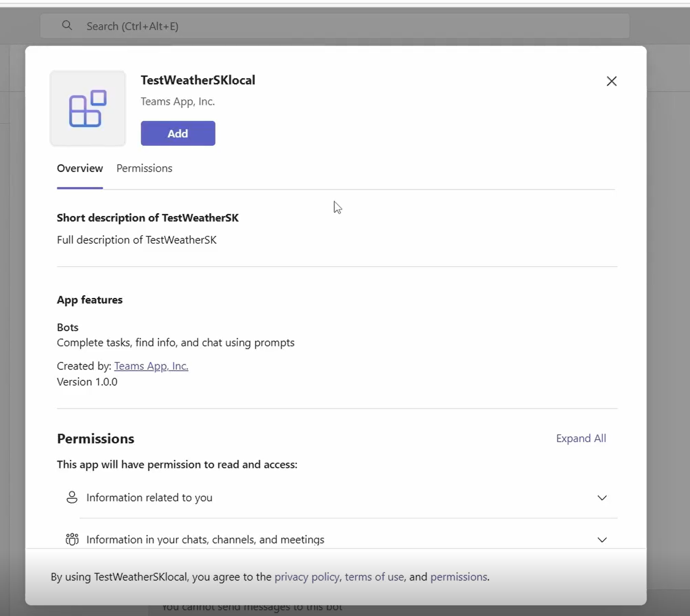
Task: Open the terms of use link
Action: 374,577
